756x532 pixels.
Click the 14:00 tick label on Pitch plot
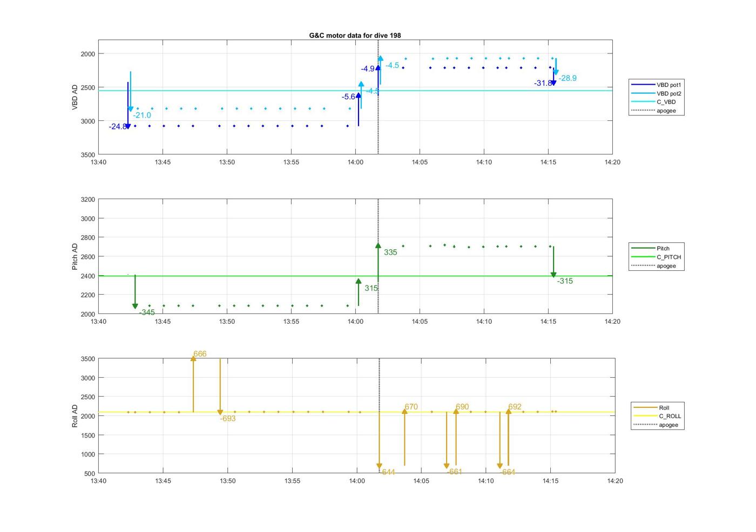pyautogui.click(x=355, y=321)
